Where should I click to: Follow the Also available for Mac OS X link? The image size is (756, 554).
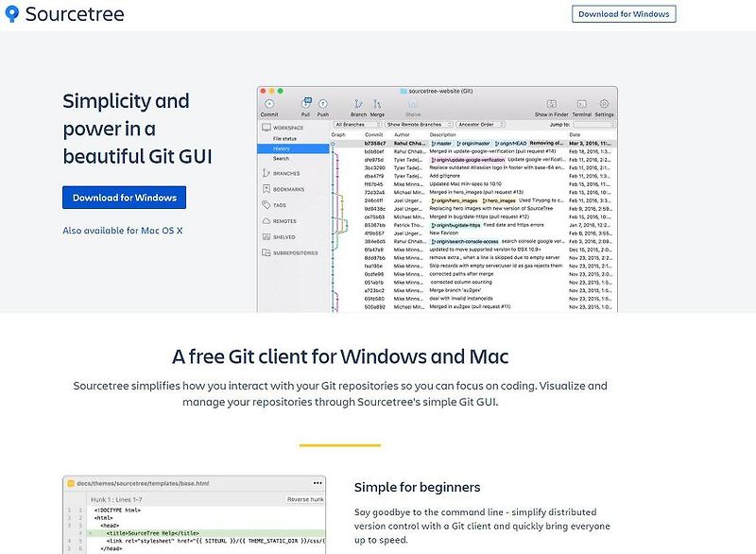click(123, 231)
